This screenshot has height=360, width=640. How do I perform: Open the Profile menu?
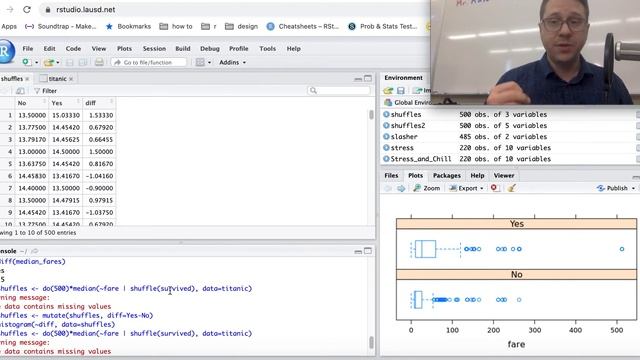239,49
